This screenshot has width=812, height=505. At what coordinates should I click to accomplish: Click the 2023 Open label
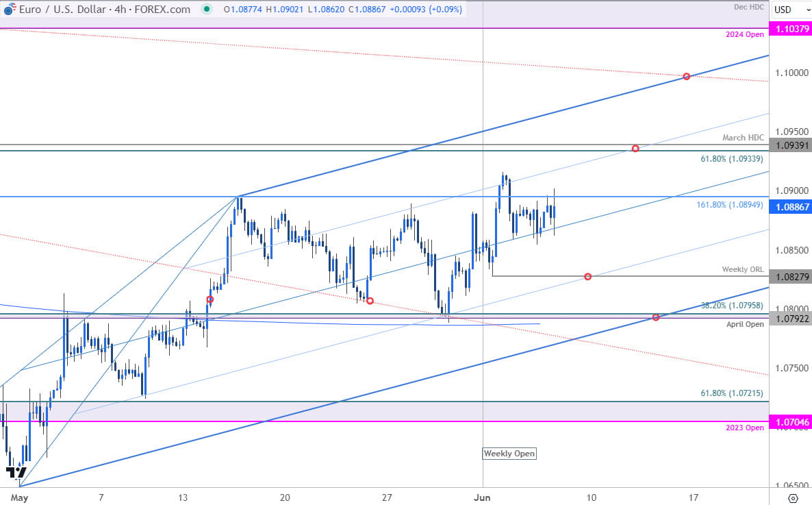(745, 428)
